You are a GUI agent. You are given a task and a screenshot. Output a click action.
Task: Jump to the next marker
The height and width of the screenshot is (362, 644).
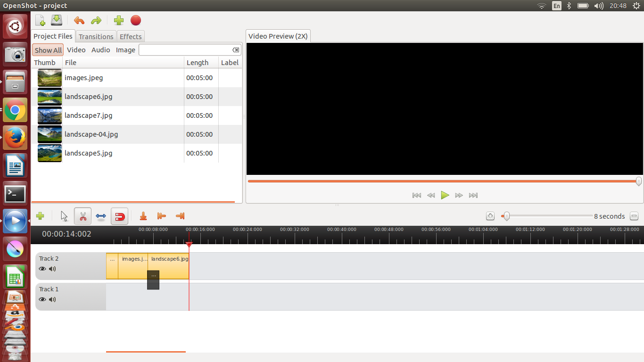(180, 216)
